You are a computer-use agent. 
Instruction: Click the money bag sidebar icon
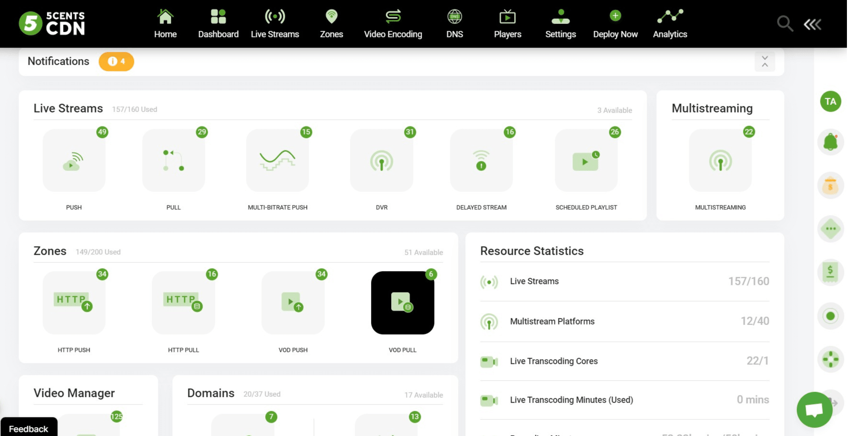[831, 186]
